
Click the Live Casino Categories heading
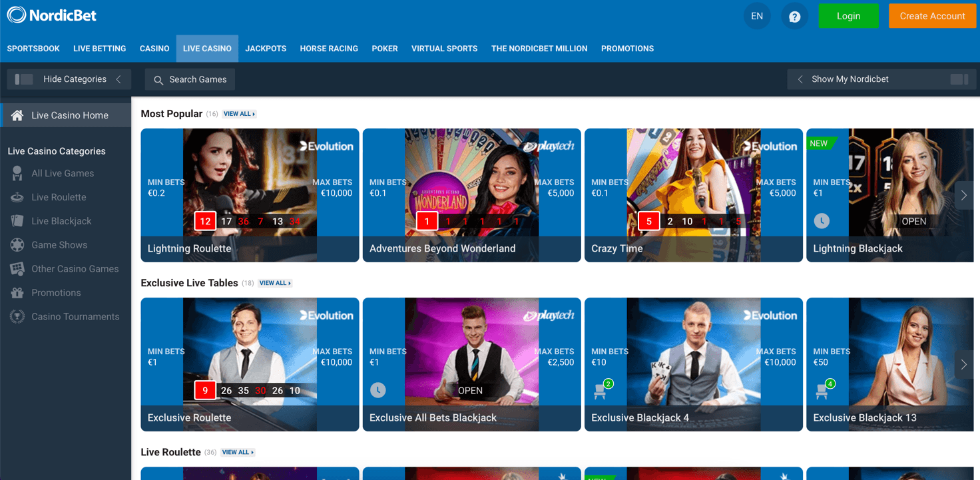pos(57,151)
